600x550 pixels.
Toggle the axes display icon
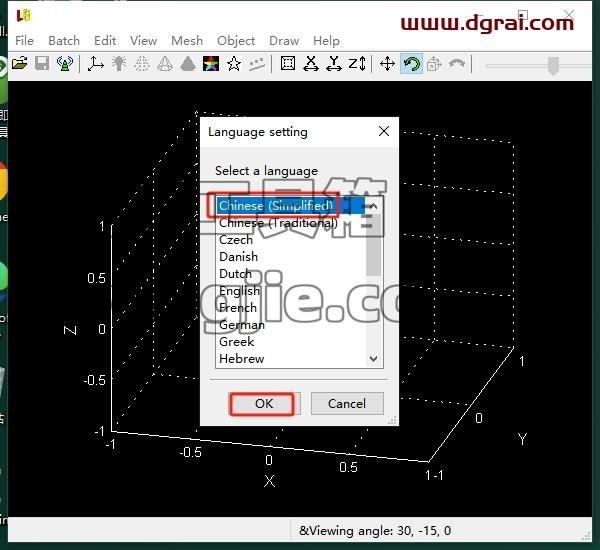96,64
